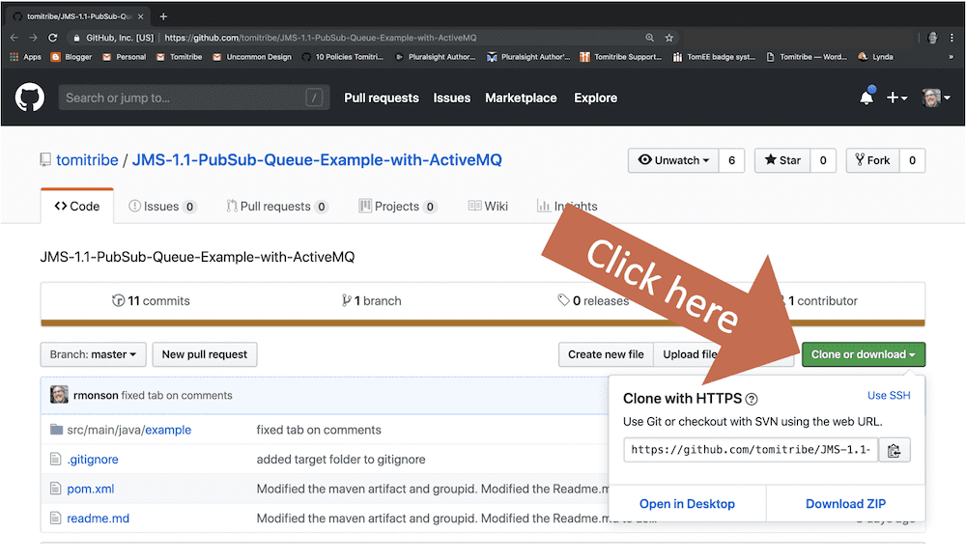Open JMS-1.1-PubSub-Queue-Example-with-ActiveMQ repository link
Viewport: 966px width, 560px height.
[x=317, y=160]
